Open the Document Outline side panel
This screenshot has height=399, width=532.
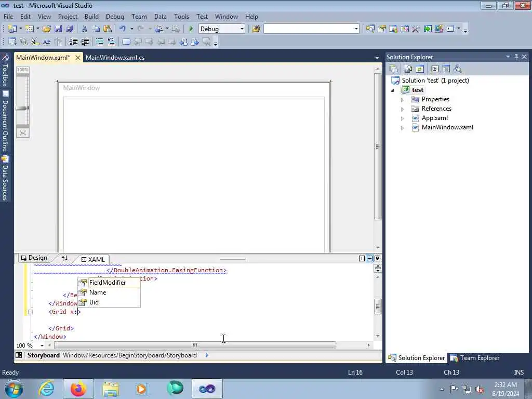5,121
